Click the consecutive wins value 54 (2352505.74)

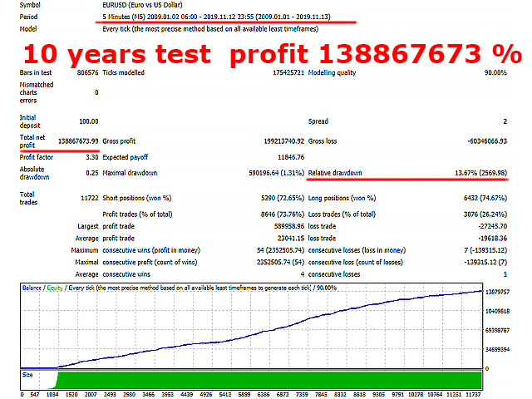click(281, 250)
